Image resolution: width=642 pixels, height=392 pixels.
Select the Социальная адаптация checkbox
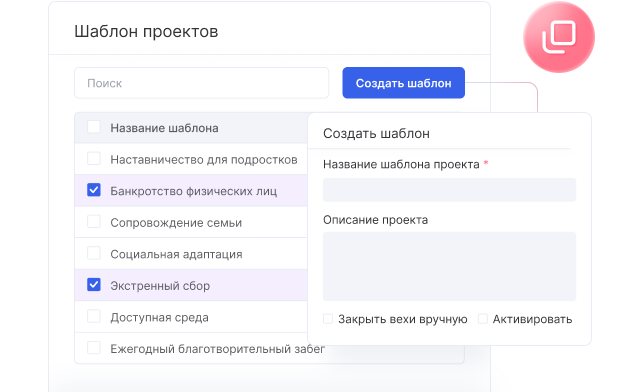(94, 253)
